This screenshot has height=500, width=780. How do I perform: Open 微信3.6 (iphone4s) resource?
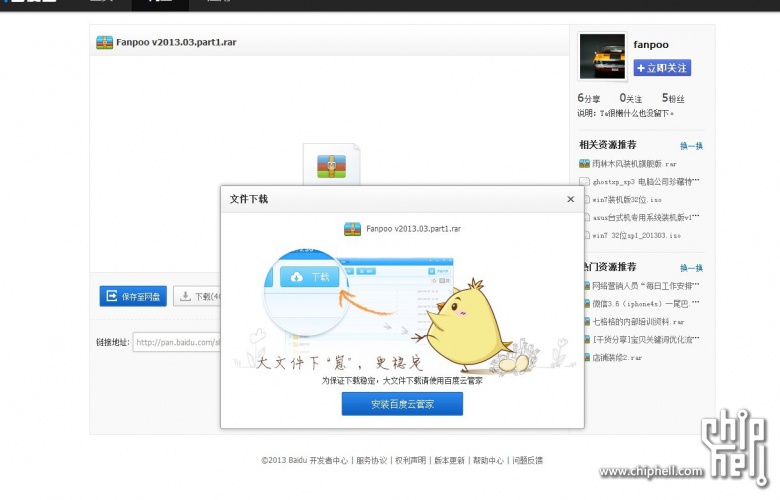pyautogui.click(x=646, y=303)
